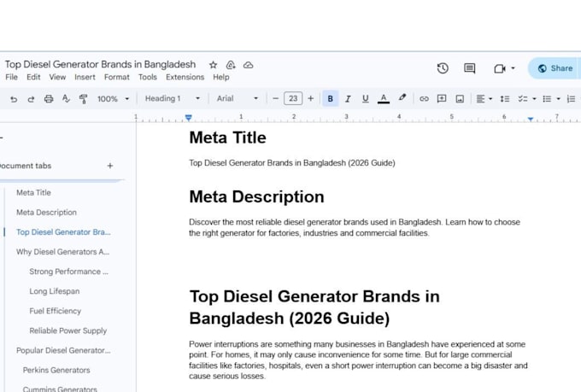
Task: Jump to Fuel Efficiency outline item
Action: point(56,311)
